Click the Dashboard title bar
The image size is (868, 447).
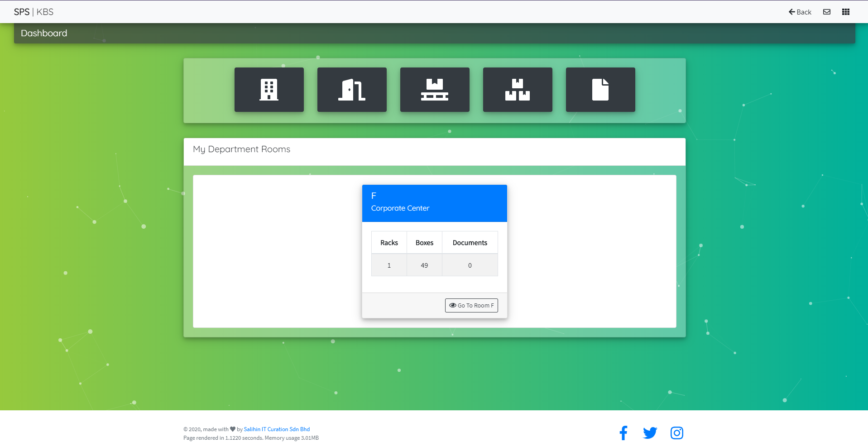435,33
